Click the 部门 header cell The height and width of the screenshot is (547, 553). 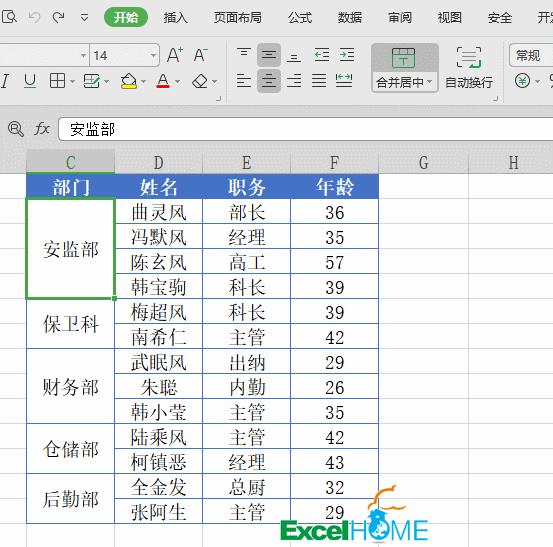coord(71,187)
